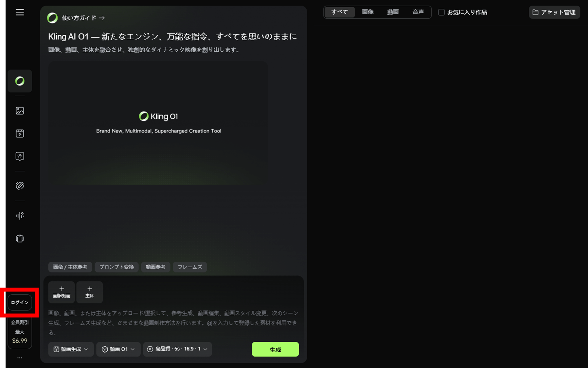Select the Kling O1 sidebar icon
This screenshot has height=368, width=588.
[x=20, y=81]
